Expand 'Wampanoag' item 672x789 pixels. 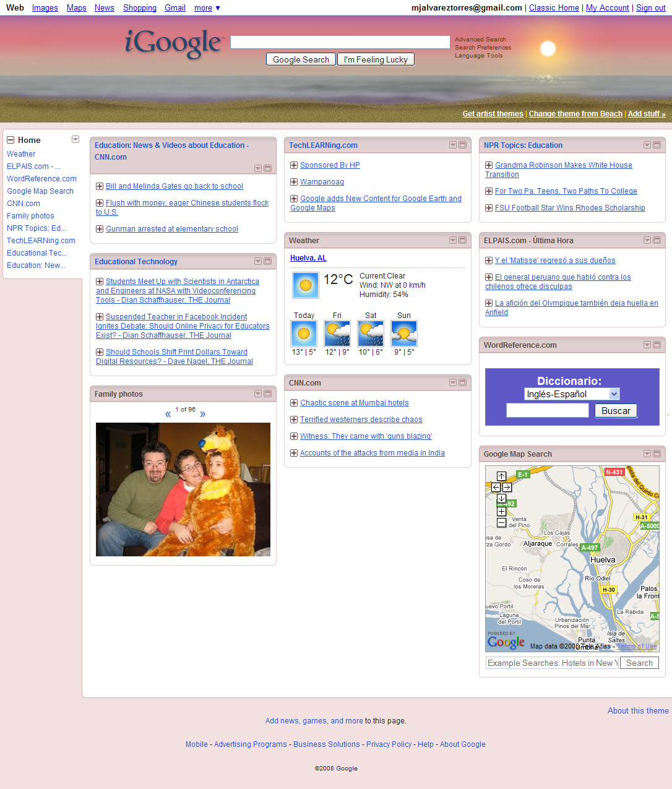[294, 182]
